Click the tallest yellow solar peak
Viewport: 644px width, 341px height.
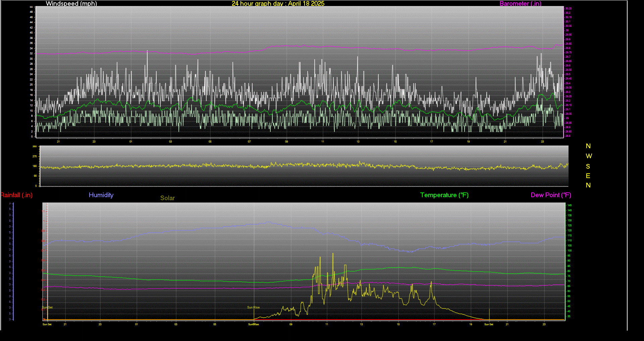pos(333,254)
